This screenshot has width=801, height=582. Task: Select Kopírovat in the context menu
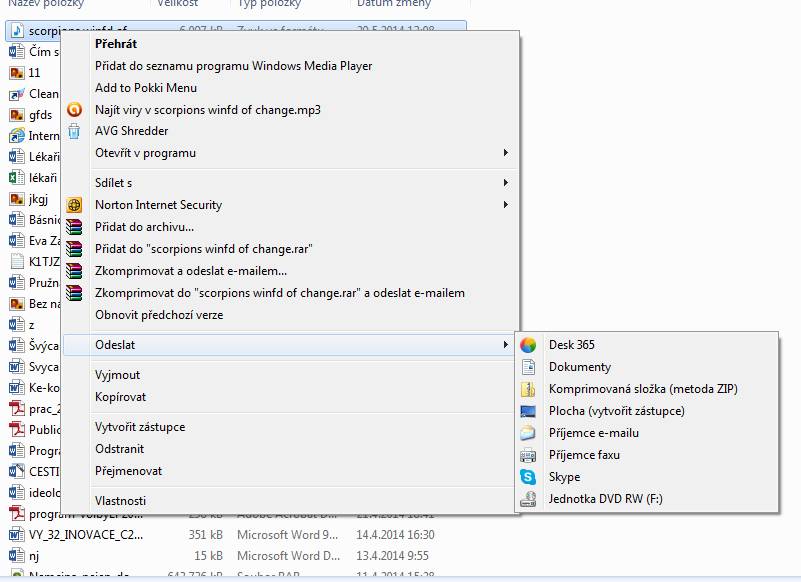click(x=120, y=397)
